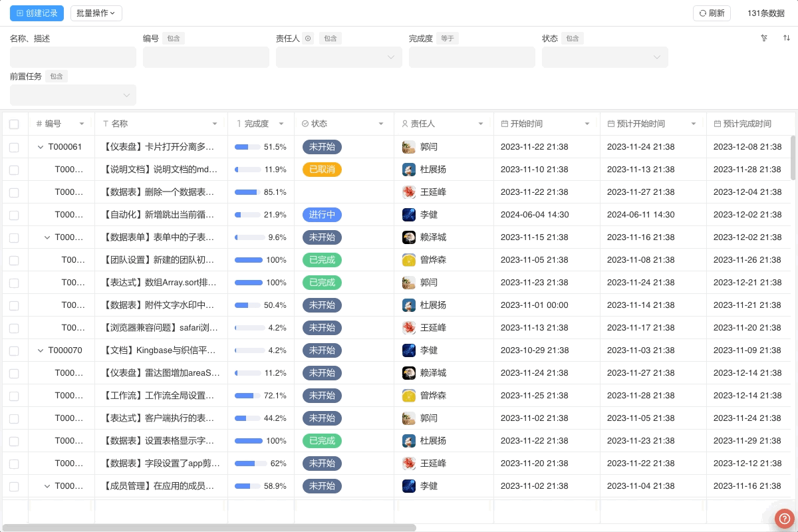Image resolution: width=798 pixels, height=532 pixels.
Task: Open the 前置任务 filter dropdown
Action: (73, 95)
